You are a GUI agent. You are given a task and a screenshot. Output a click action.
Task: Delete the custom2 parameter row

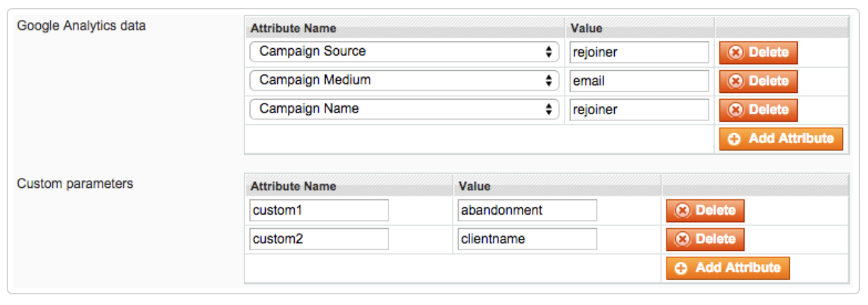point(705,239)
